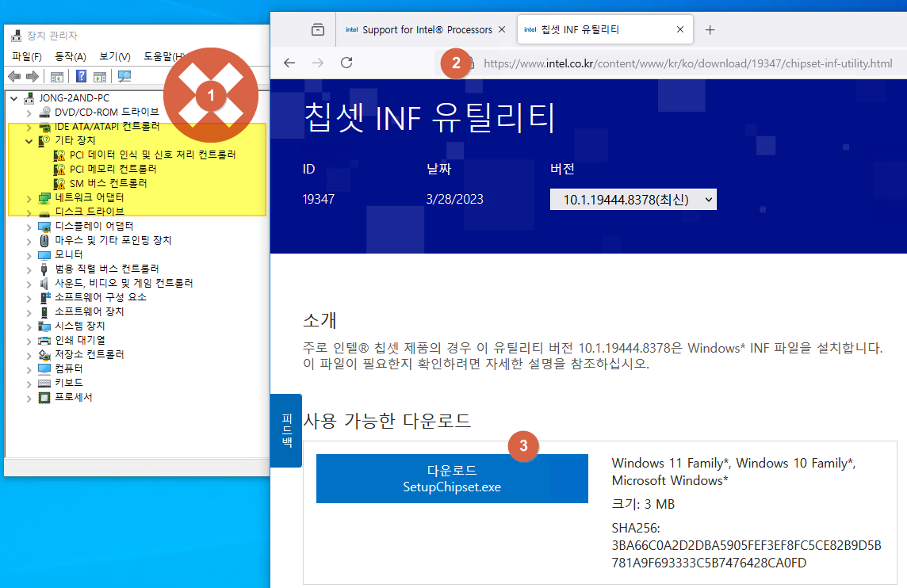The height and width of the screenshot is (588, 907).
Task: Click 다운로드 SetupChipset.exe button
Action: click(452, 479)
